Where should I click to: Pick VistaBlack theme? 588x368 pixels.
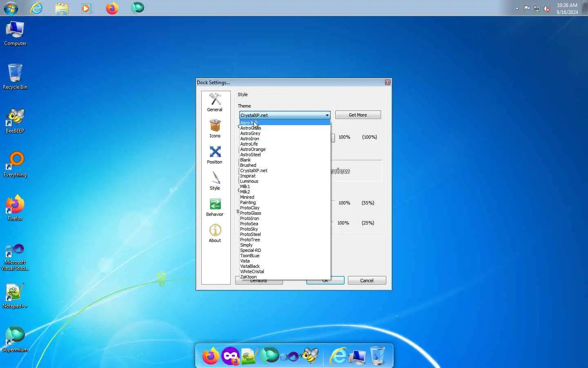[285, 266]
